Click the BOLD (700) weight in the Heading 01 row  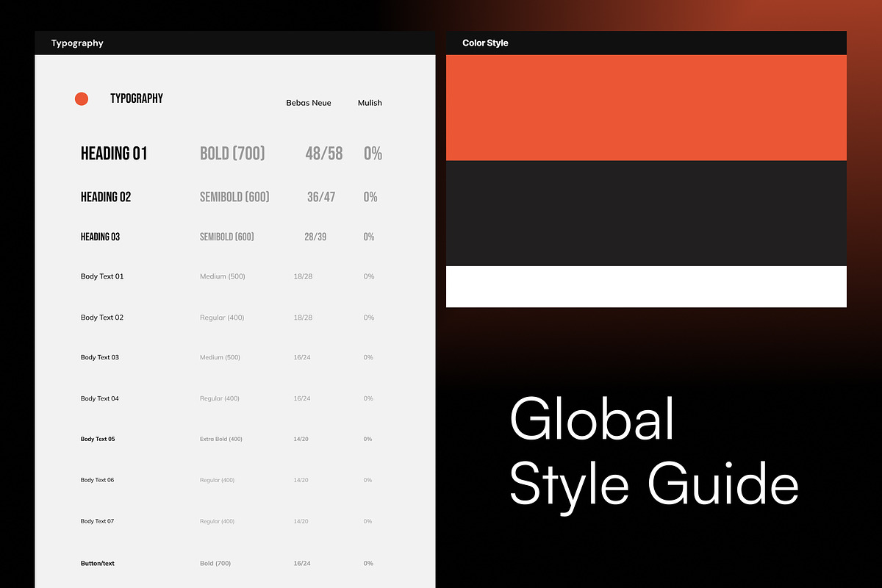coord(232,154)
